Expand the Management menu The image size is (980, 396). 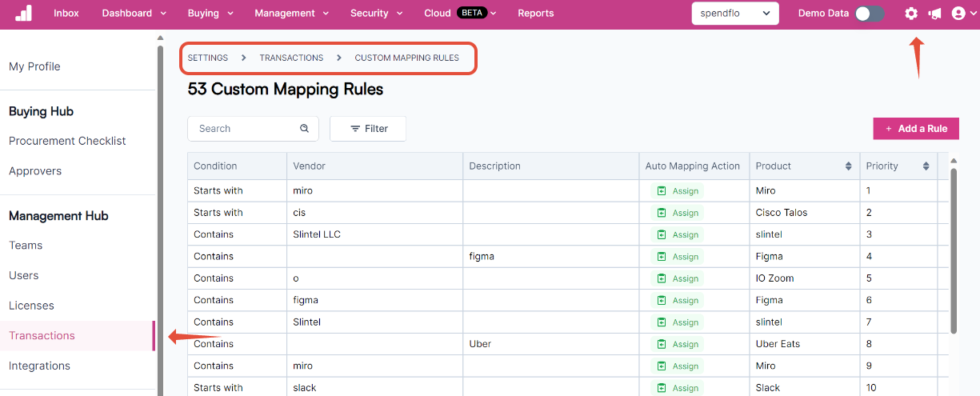292,14
